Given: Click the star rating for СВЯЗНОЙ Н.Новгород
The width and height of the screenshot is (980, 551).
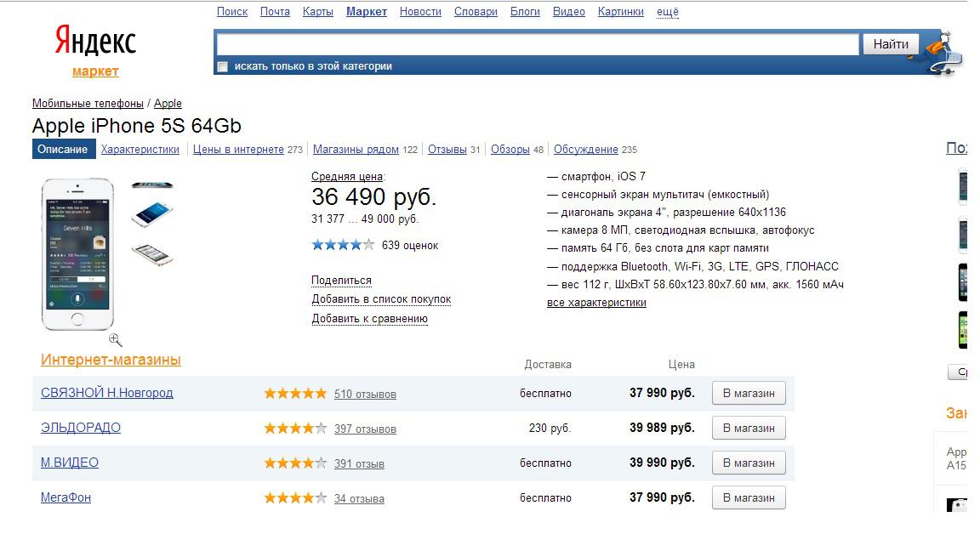Looking at the screenshot, I should click(295, 394).
